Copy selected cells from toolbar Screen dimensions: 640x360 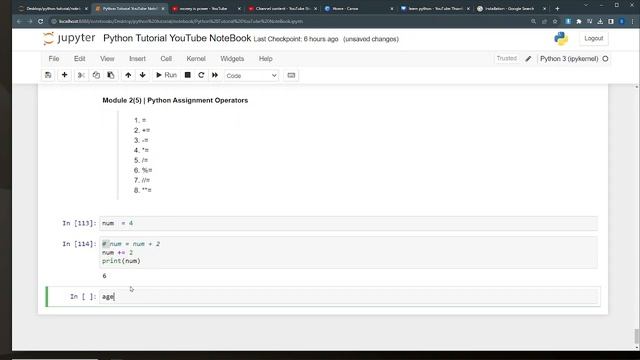96,76
